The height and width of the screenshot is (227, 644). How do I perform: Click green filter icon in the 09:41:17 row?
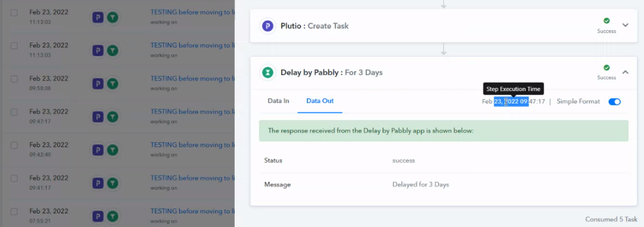(112, 183)
